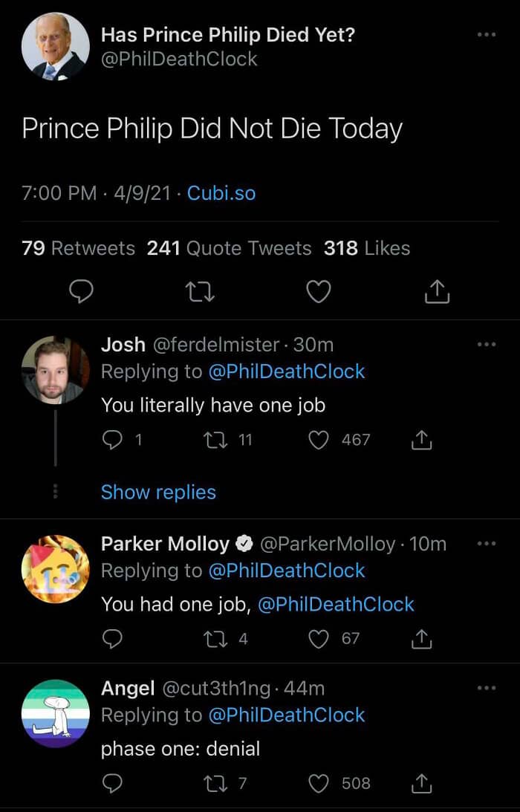
Task: Like Parker Molloy's reply
Action: click(x=319, y=638)
